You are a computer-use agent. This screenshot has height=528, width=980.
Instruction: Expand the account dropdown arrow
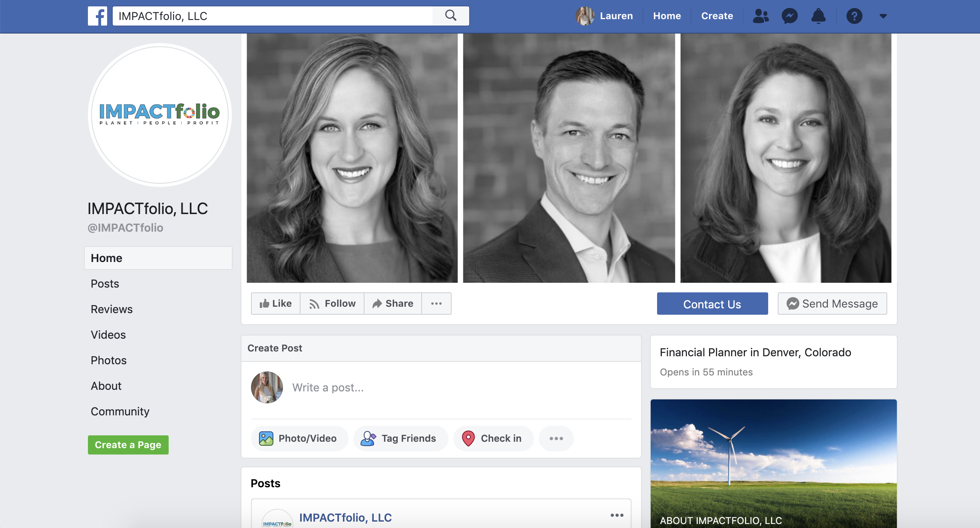click(x=883, y=16)
